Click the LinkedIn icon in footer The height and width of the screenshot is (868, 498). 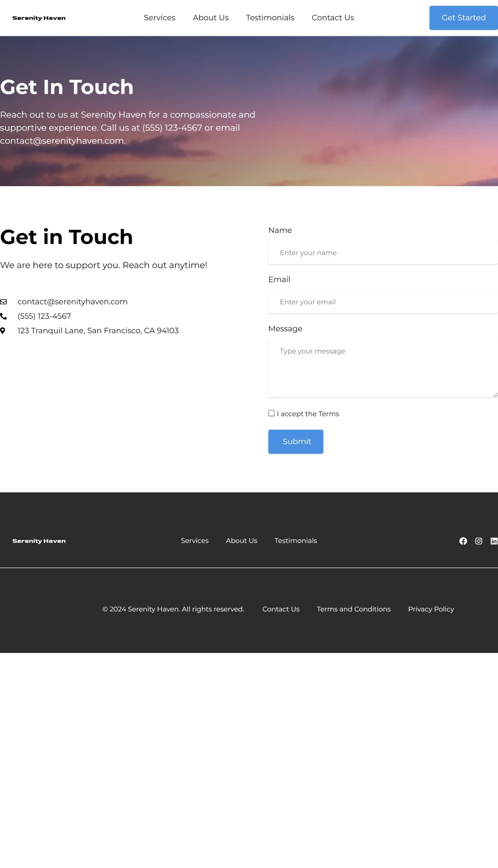pos(494,540)
